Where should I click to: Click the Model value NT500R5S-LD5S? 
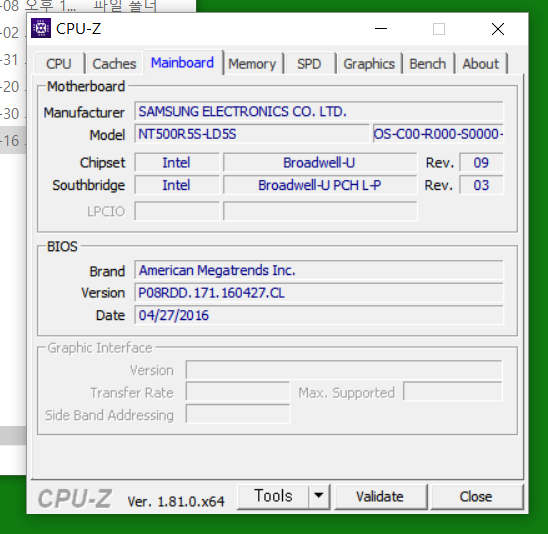tap(252, 134)
